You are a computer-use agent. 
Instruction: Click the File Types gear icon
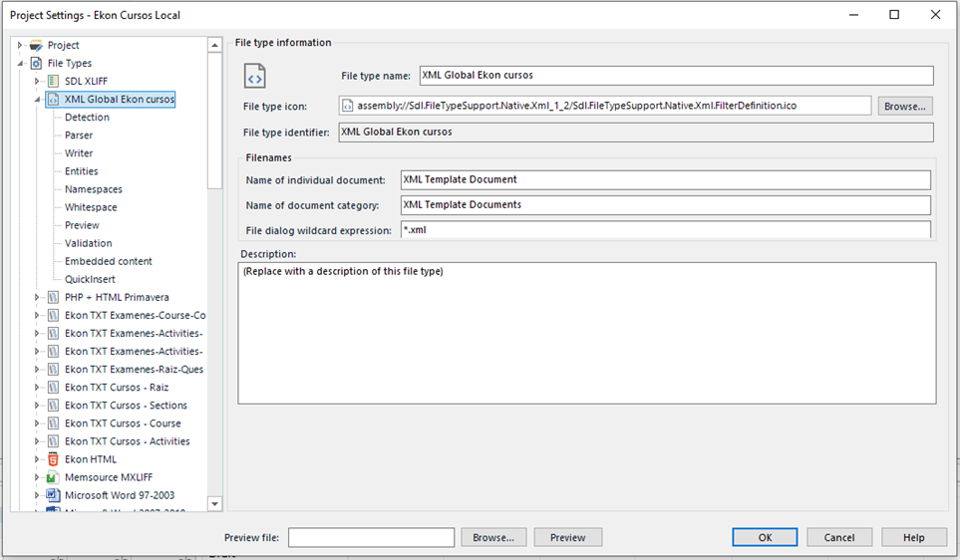point(36,63)
